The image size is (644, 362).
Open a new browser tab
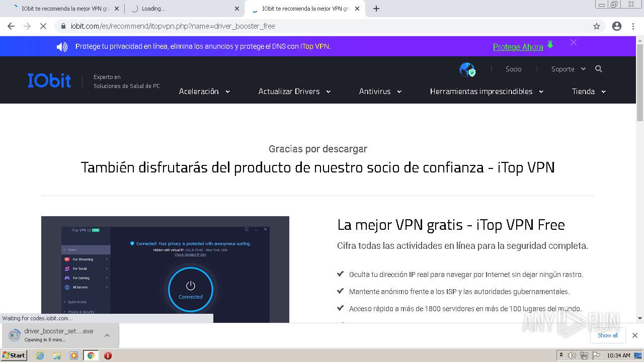click(376, 9)
